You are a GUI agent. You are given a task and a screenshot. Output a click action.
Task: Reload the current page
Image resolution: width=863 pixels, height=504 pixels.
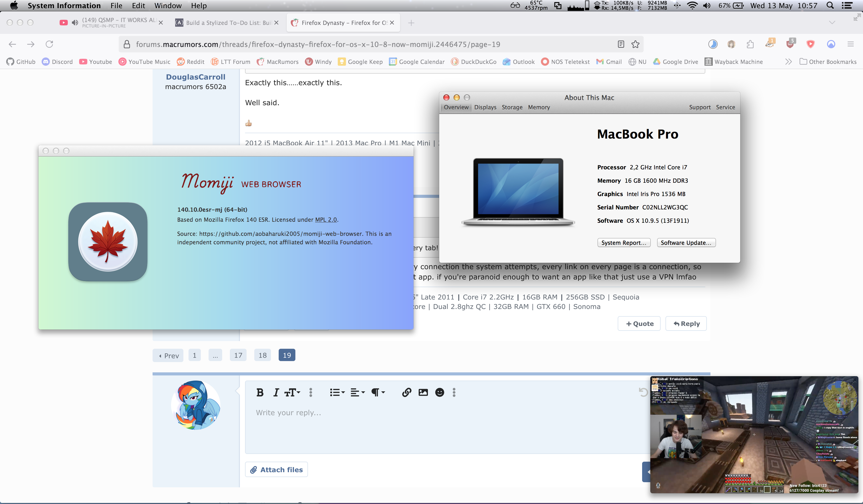pyautogui.click(x=49, y=44)
